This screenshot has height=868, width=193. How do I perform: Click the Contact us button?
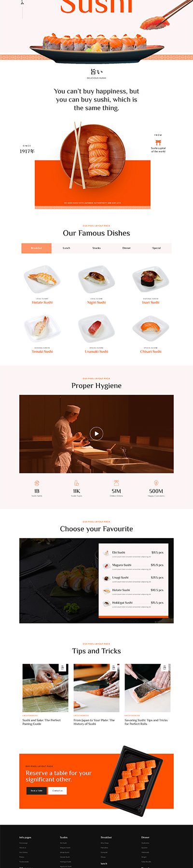(x=57, y=791)
